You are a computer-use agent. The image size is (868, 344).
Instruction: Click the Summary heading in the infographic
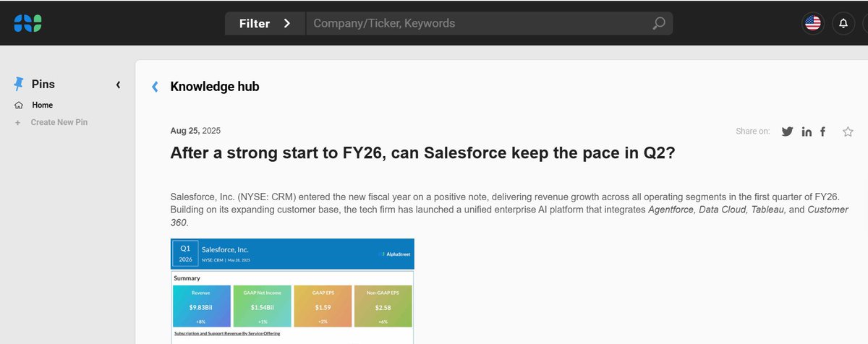(x=187, y=278)
